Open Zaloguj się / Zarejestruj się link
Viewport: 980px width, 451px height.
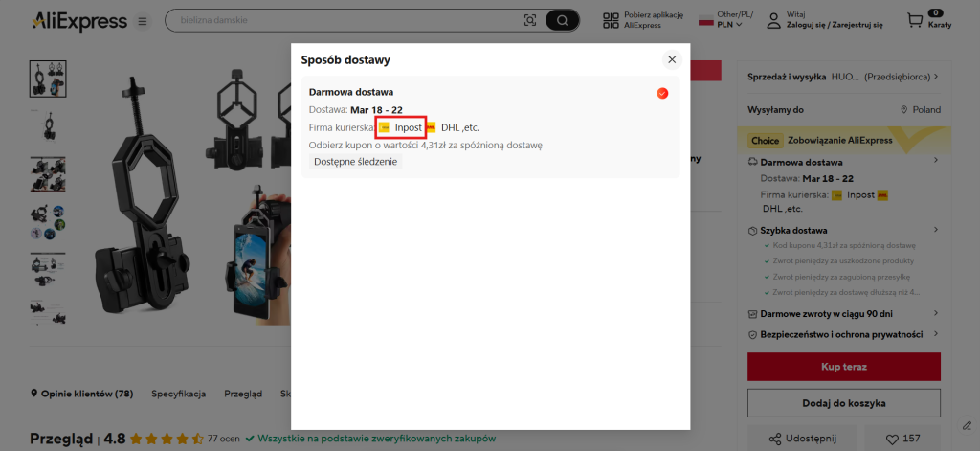(x=835, y=25)
